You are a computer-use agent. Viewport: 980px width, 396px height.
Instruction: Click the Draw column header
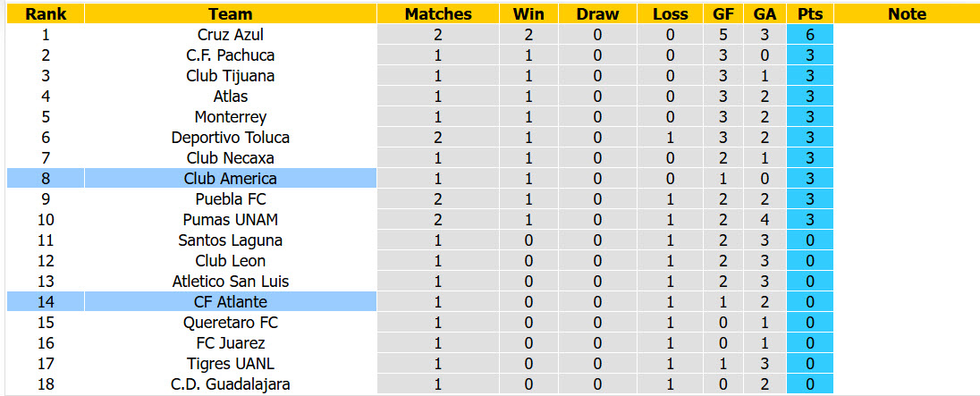597,14
